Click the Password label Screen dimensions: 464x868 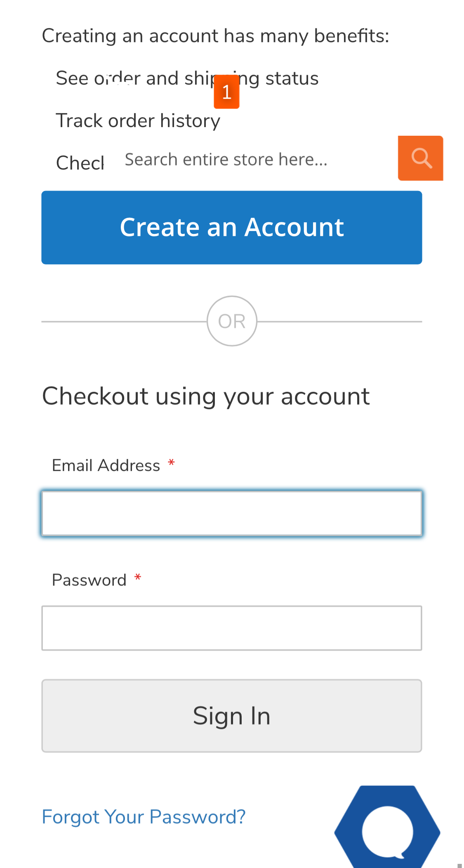(89, 580)
